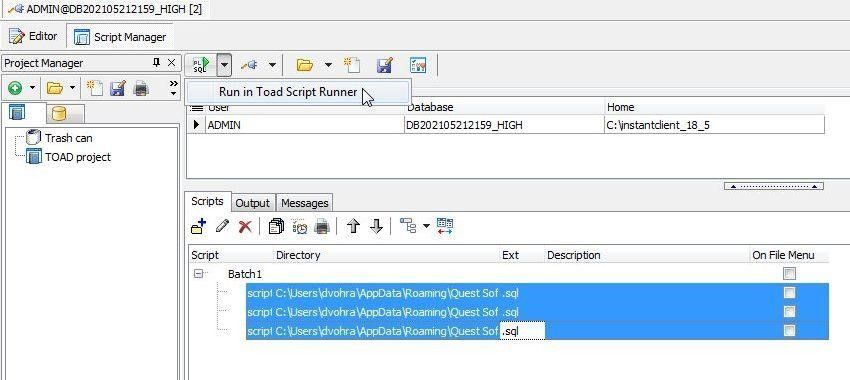Open the connection plug dropdown arrow
850x380 pixels.
point(272,66)
